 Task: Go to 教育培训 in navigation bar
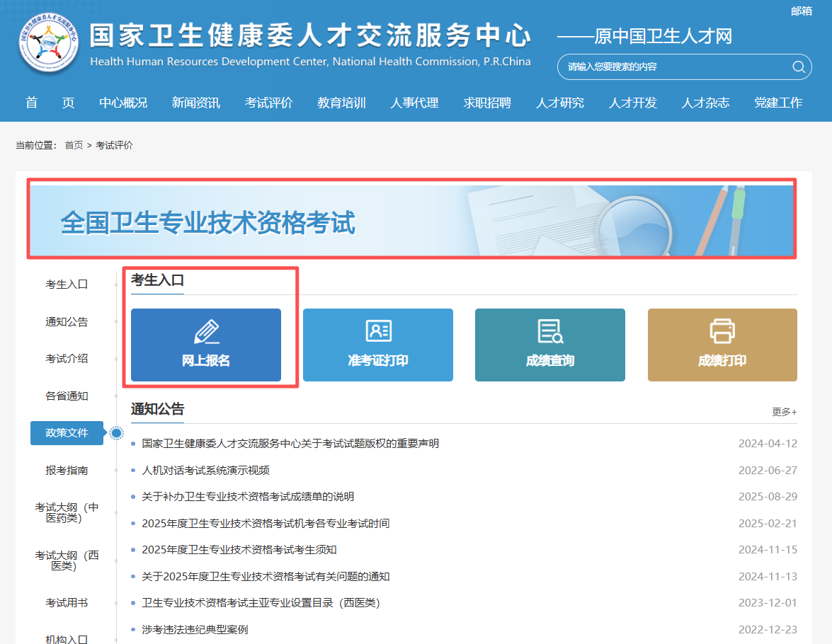[341, 103]
